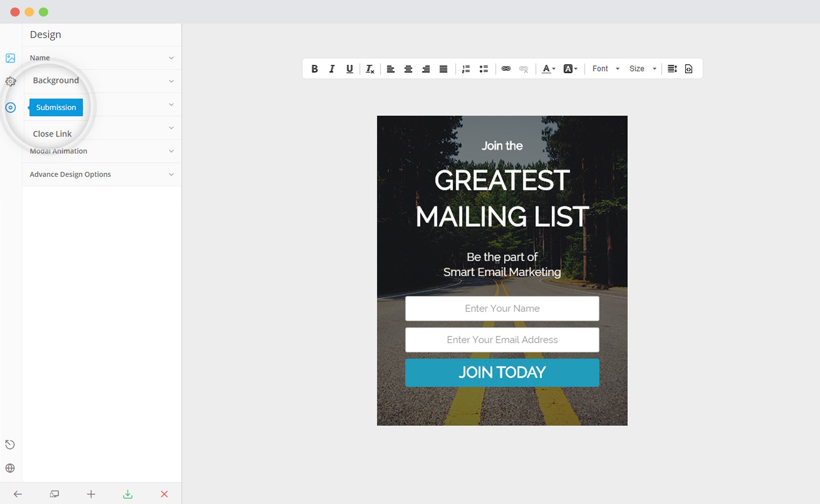
Task: Open the background color picker
Action: [x=570, y=69]
